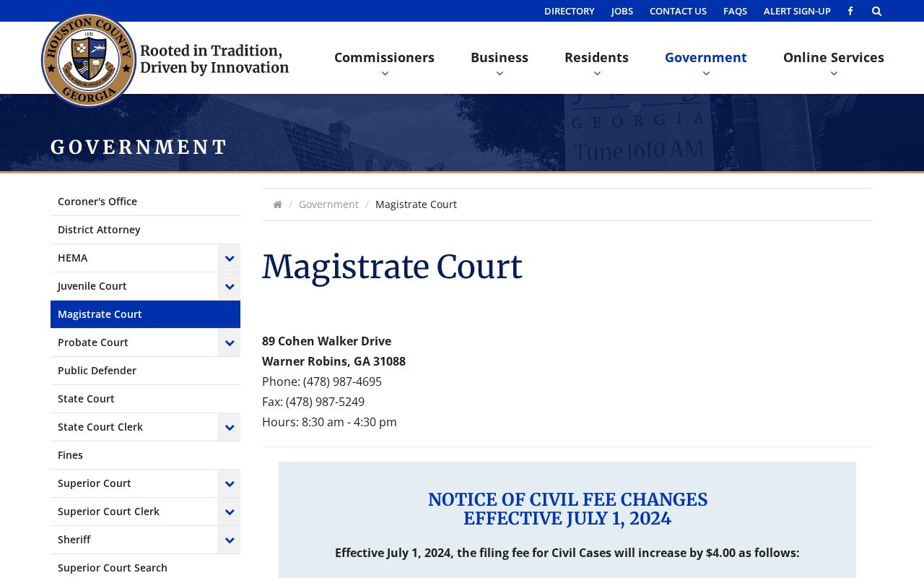Click the Magistrate Court page heading

click(392, 267)
